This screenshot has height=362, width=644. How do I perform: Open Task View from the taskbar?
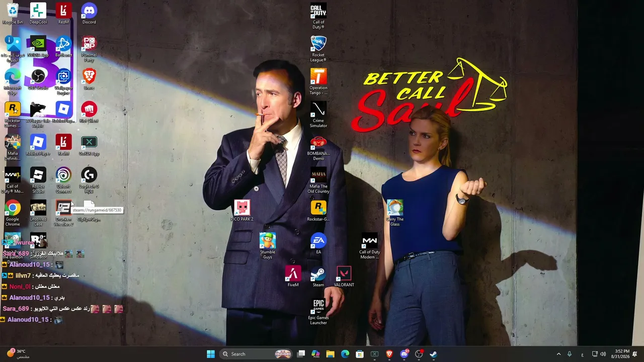(x=301, y=354)
